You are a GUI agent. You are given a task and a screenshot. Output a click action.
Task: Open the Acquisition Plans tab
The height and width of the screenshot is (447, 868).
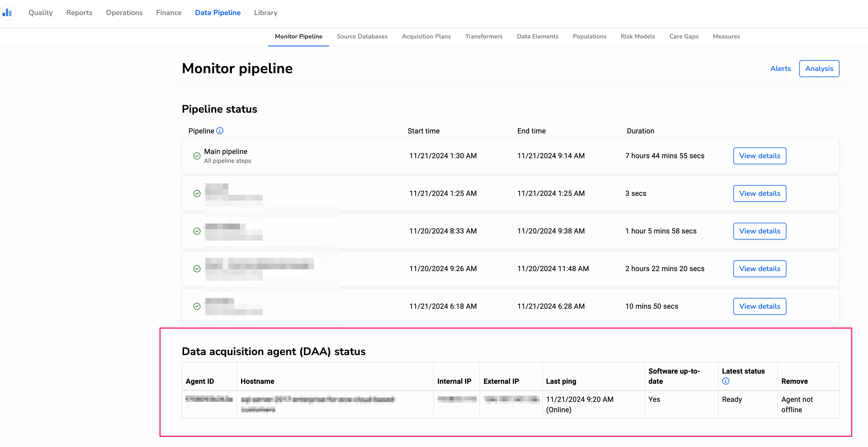(x=426, y=36)
